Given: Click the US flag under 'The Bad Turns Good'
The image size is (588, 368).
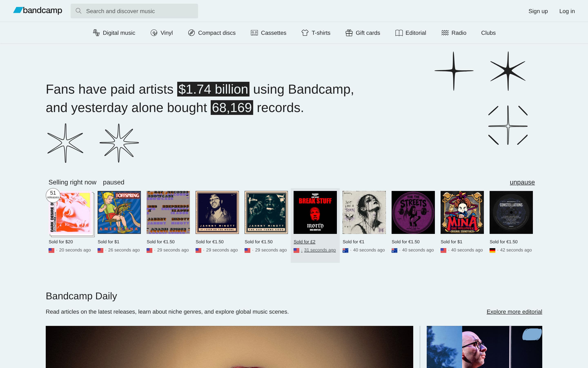Looking at the screenshot, I should point(247,250).
